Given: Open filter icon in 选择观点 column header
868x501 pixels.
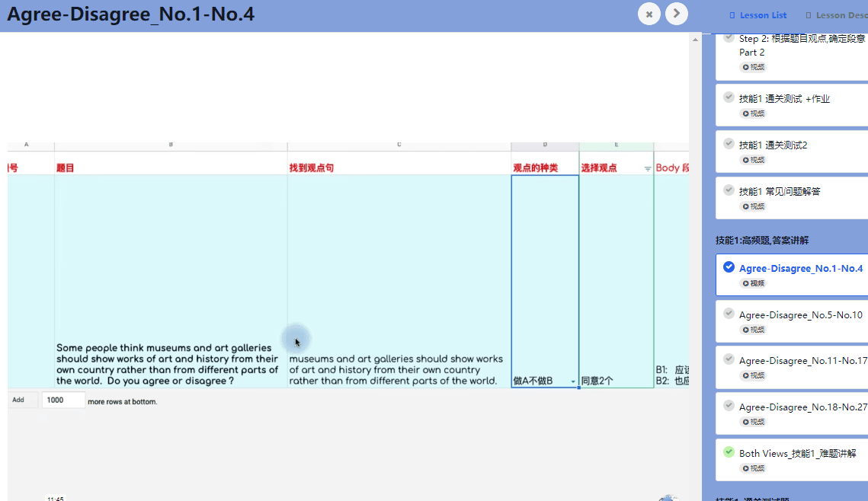Looking at the screenshot, I should pyautogui.click(x=648, y=168).
